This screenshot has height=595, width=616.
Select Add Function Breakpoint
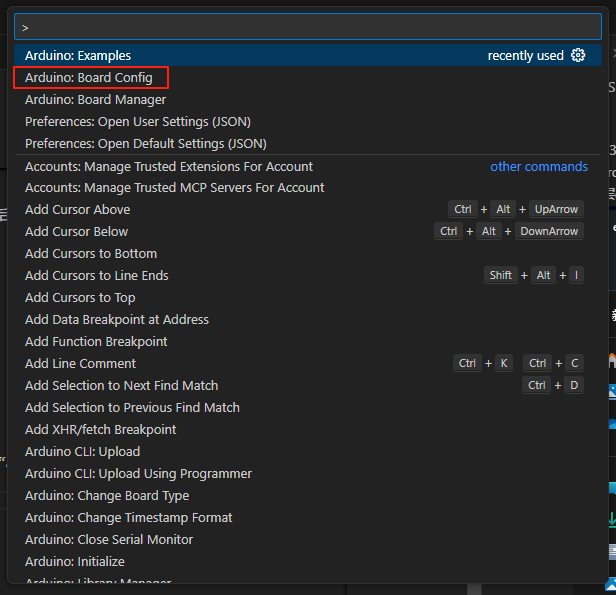(308, 341)
